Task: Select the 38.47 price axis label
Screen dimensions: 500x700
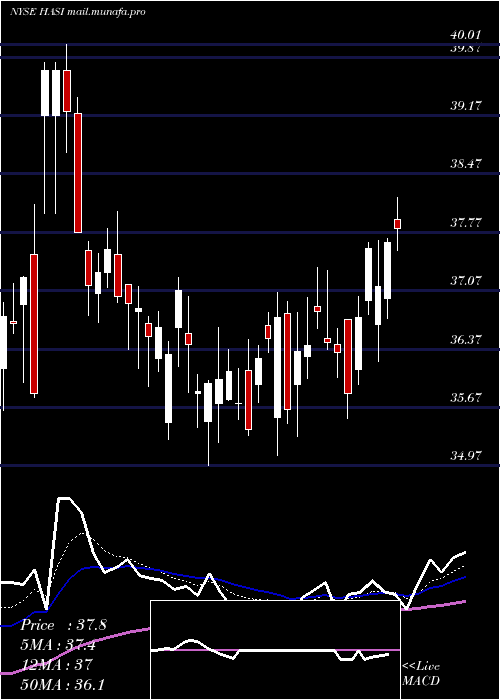Action: (x=466, y=164)
